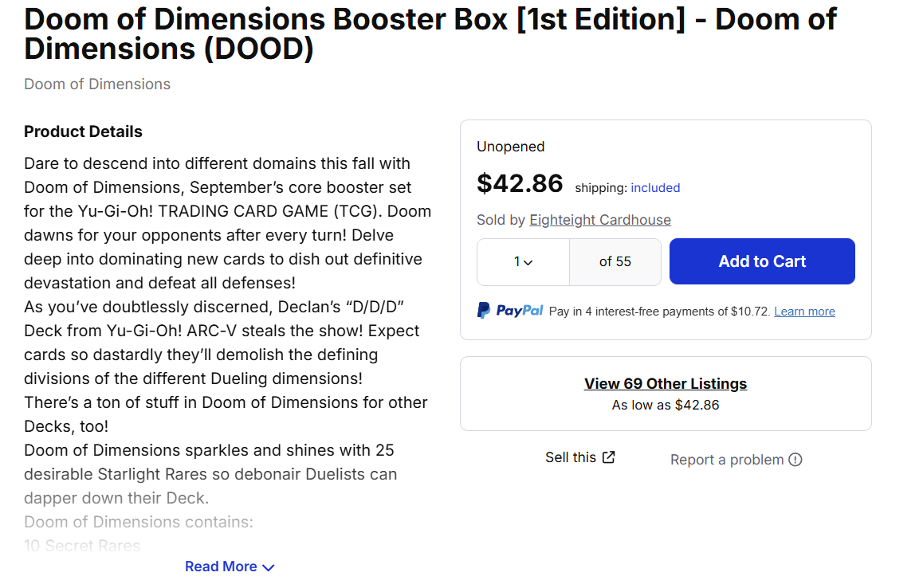Click the Unopened condition label
This screenshot has height=588, width=923.
pos(510,147)
